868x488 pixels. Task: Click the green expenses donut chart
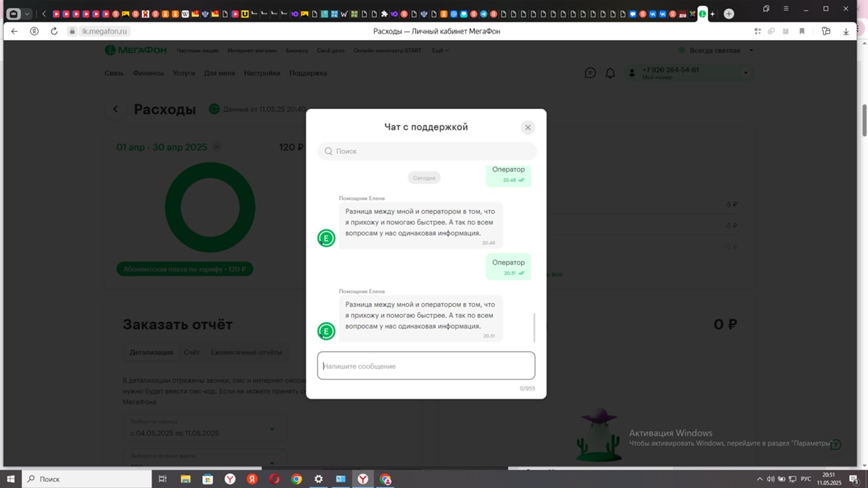(210, 208)
